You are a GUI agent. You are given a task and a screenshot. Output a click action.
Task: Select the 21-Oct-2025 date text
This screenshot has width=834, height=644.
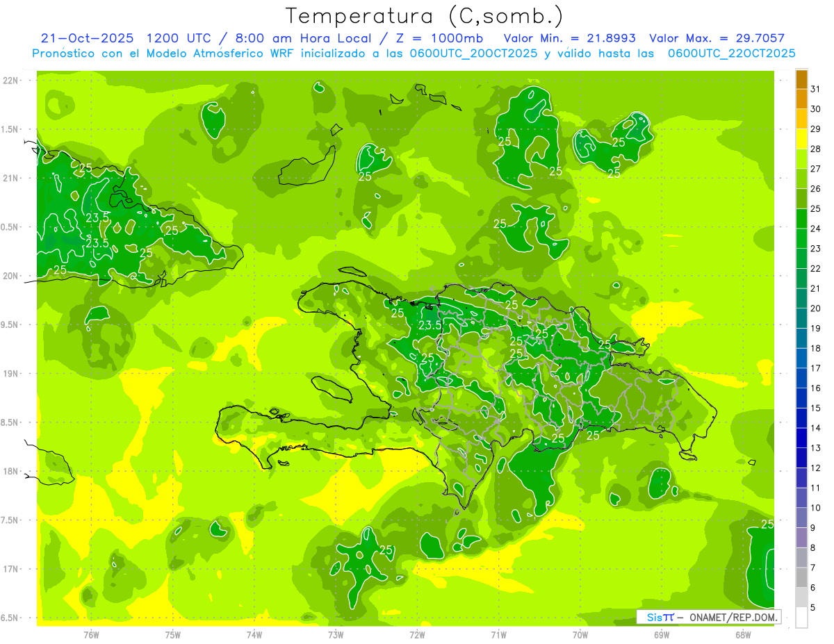point(87,38)
